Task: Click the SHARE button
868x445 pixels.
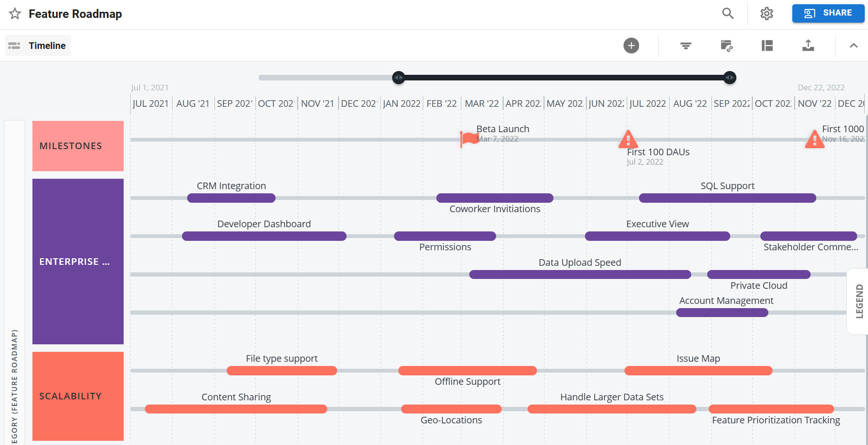Action: pyautogui.click(x=828, y=13)
